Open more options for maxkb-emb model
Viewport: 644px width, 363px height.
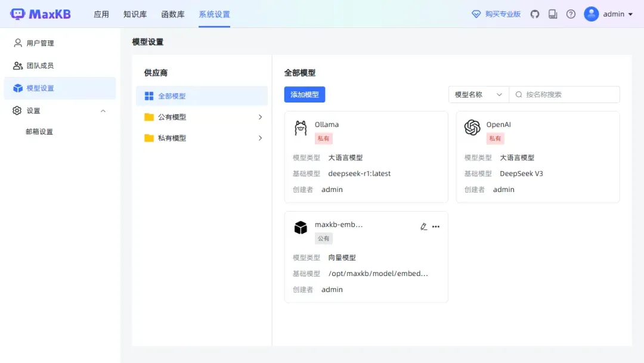[436, 227]
